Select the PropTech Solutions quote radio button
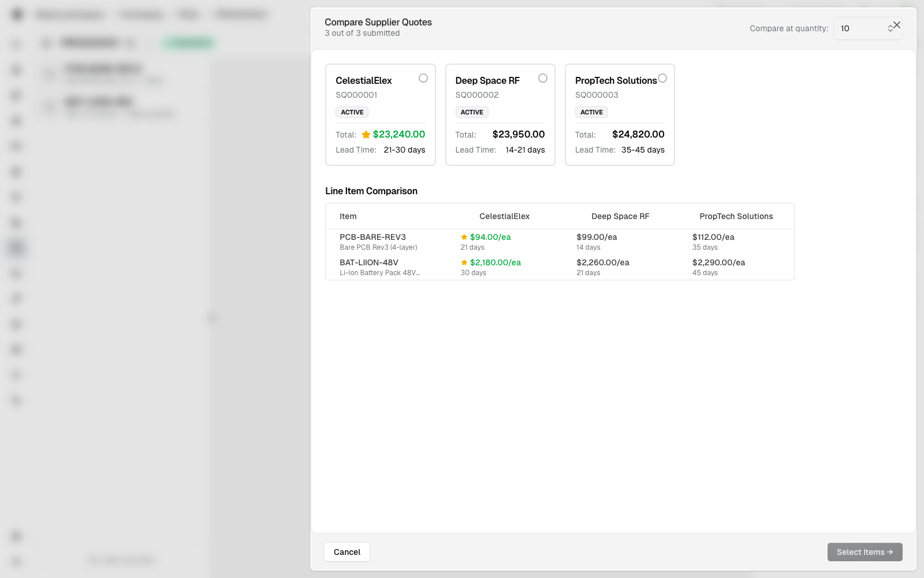This screenshot has height=578, width=924. coord(662,78)
